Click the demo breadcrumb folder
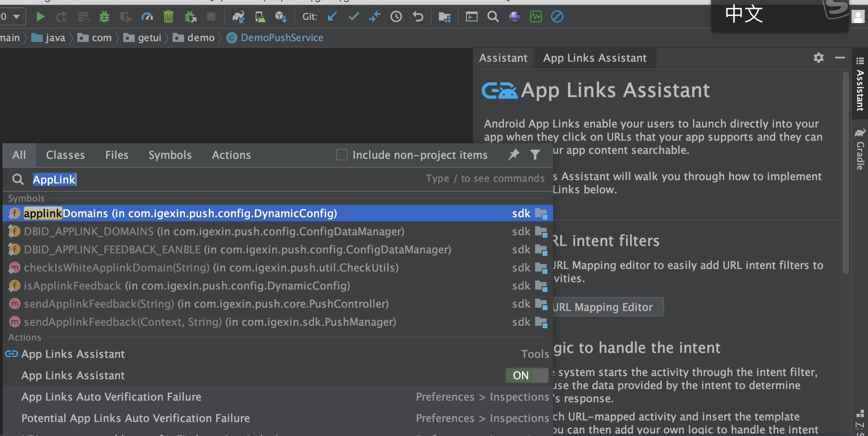This screenshot has width=868, height=436. tap(194, 38)
